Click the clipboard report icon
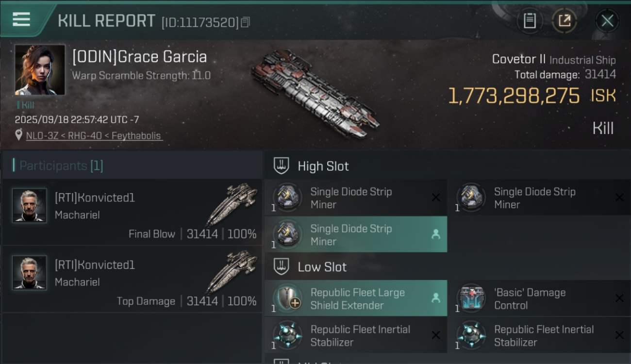This screenshot has width=631, height=364. (x=530, y=21)
